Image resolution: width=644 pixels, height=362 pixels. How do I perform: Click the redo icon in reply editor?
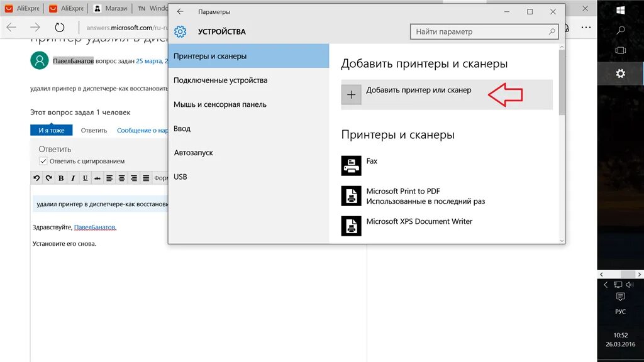pyautogui.click(x=48, y=178)
